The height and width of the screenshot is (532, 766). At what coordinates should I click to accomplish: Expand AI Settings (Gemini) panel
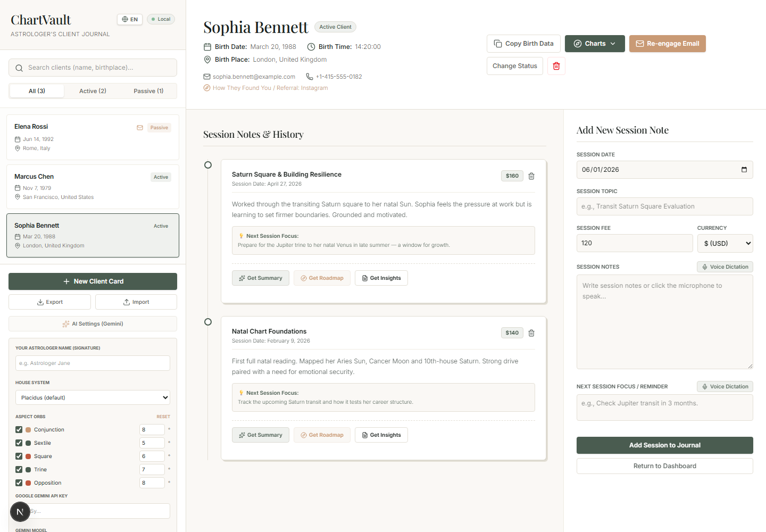[93, 323]
